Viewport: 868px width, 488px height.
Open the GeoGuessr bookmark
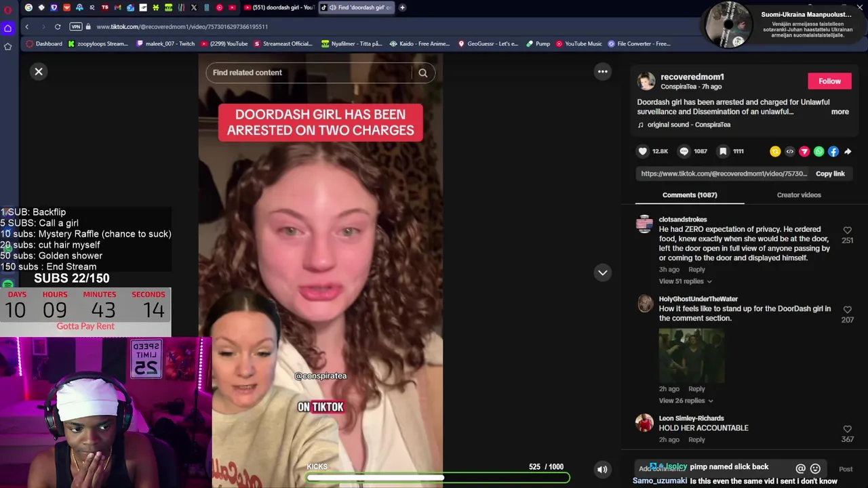coord(488,44)
